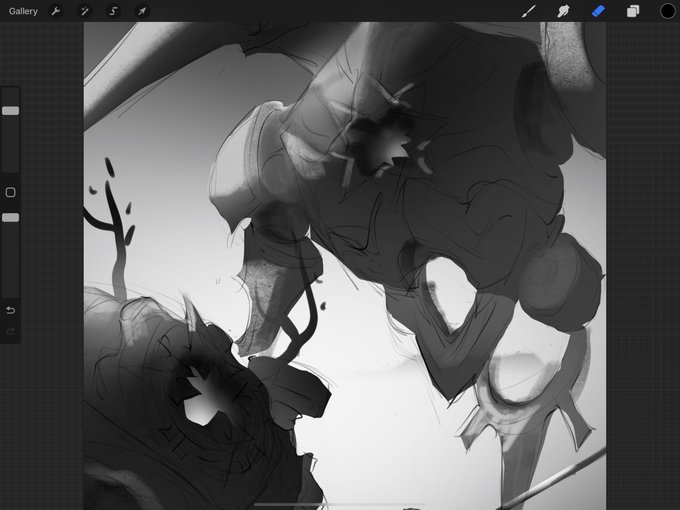Select the Smudge tool
This screenshot has width=680, height=510.
click(563, 11)
